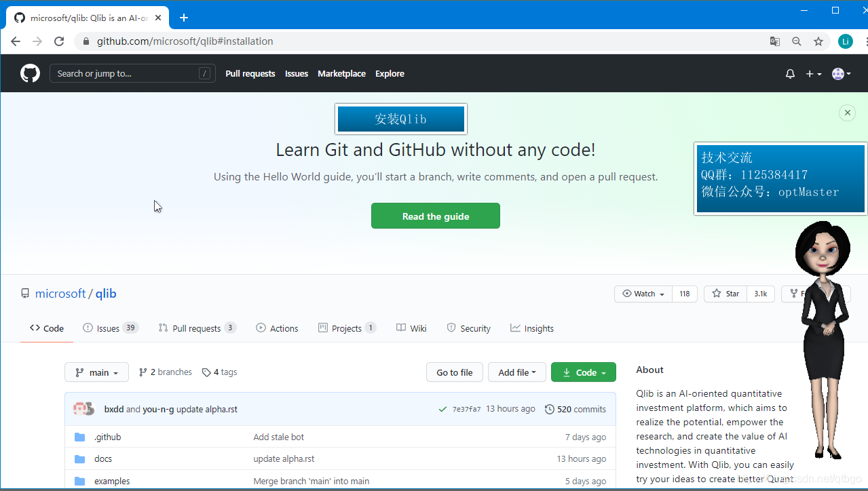
Task: Expand the plus create-new menu
Action: [x=814, y=73]
